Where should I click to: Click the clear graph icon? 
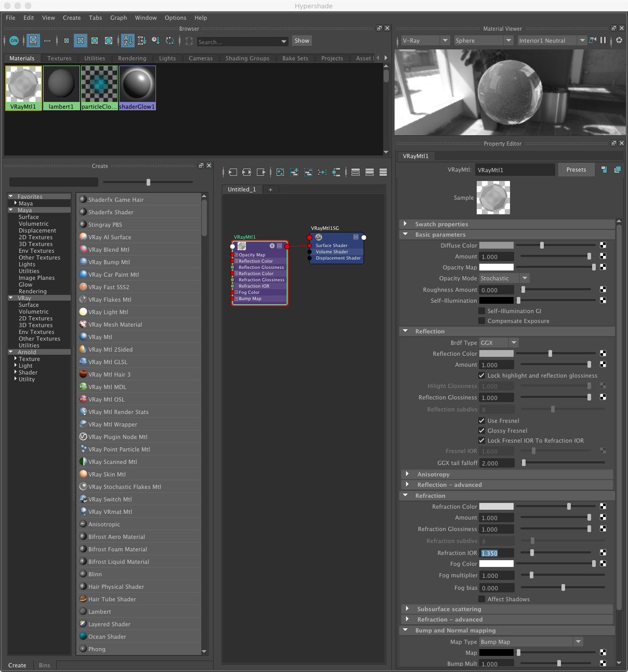280,172
